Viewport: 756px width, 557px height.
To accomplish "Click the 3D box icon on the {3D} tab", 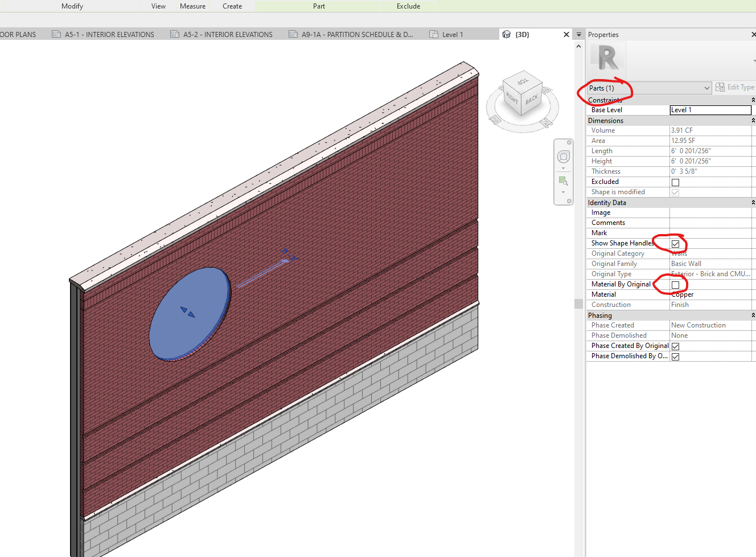I will point(506,34).
